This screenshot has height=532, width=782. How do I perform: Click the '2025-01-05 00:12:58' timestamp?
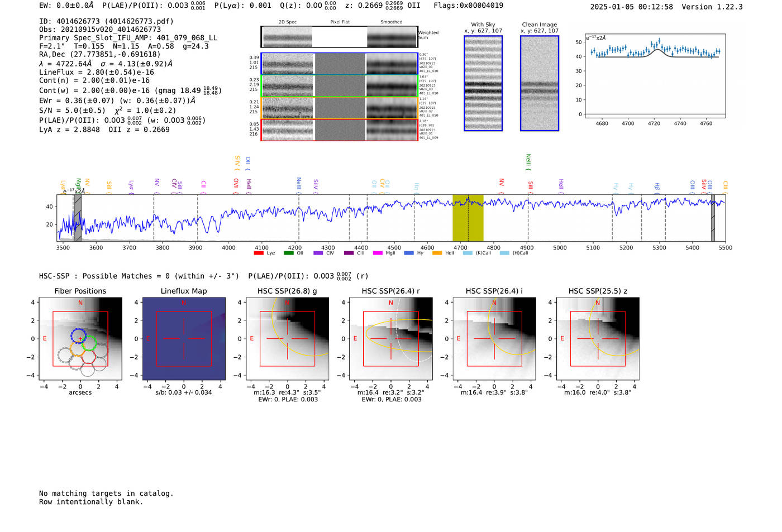click(x=631, y=7)
